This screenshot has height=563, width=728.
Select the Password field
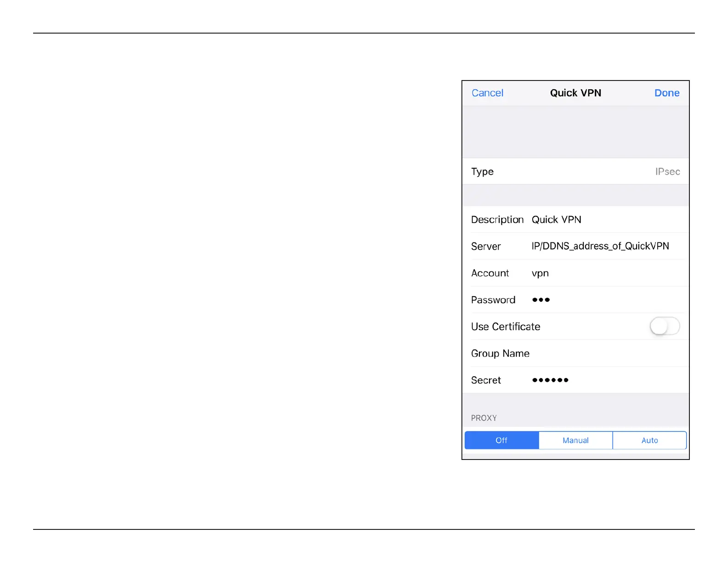(575, 299)
